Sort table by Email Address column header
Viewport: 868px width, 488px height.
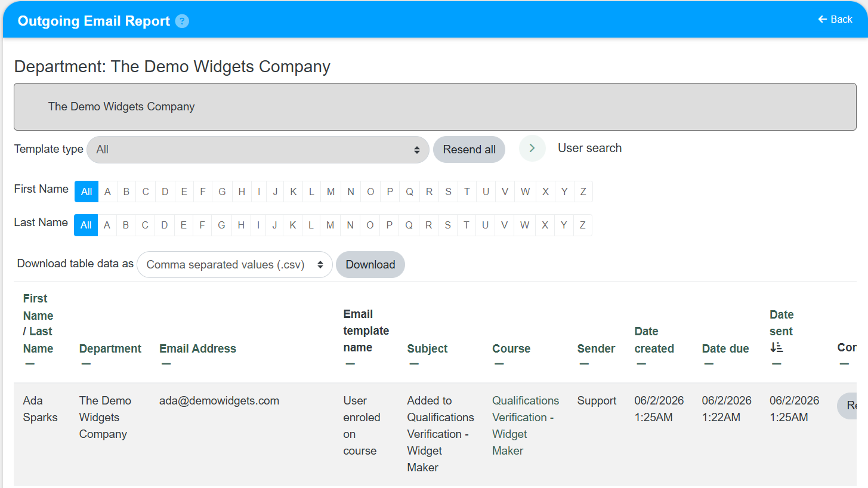[197, 348]
